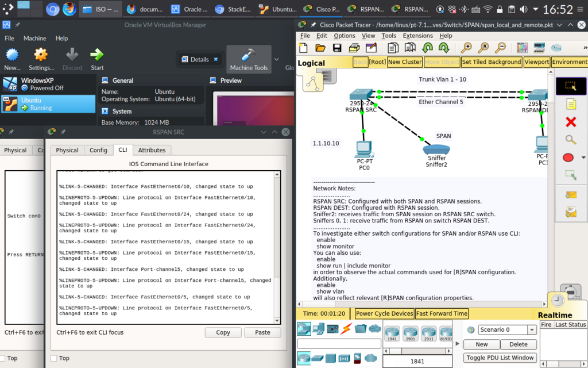Image resolution: width=588 pixels, height=368 pixels.
Task: Click the Zoom Reset magnifier icon
Action: 483,48
